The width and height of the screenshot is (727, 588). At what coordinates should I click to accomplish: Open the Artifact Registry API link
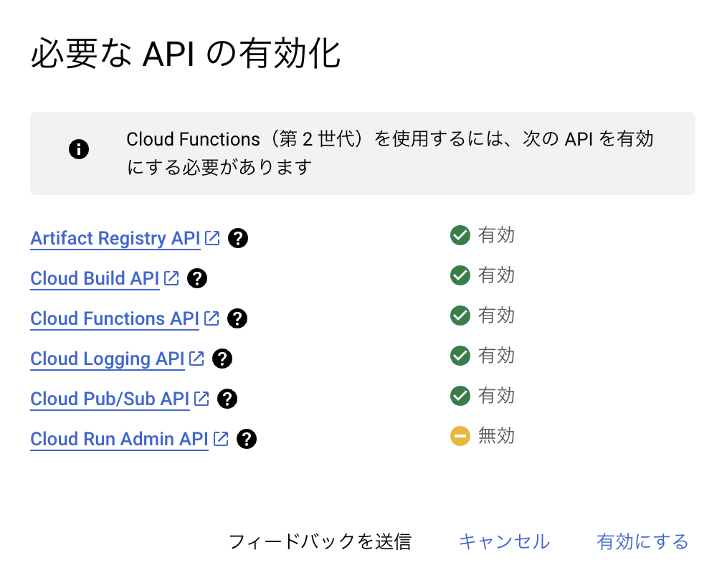tap(115, 238)
